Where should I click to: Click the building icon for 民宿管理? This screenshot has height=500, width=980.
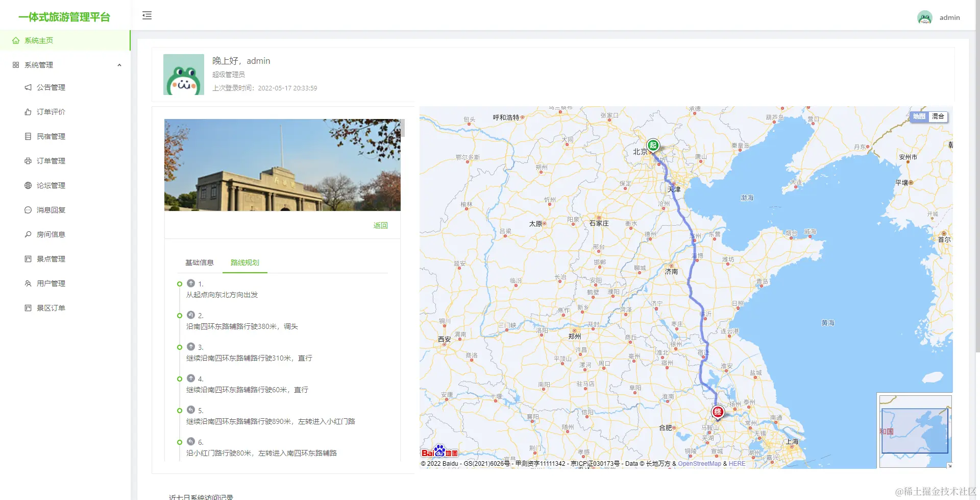click(x=28, y=136)
